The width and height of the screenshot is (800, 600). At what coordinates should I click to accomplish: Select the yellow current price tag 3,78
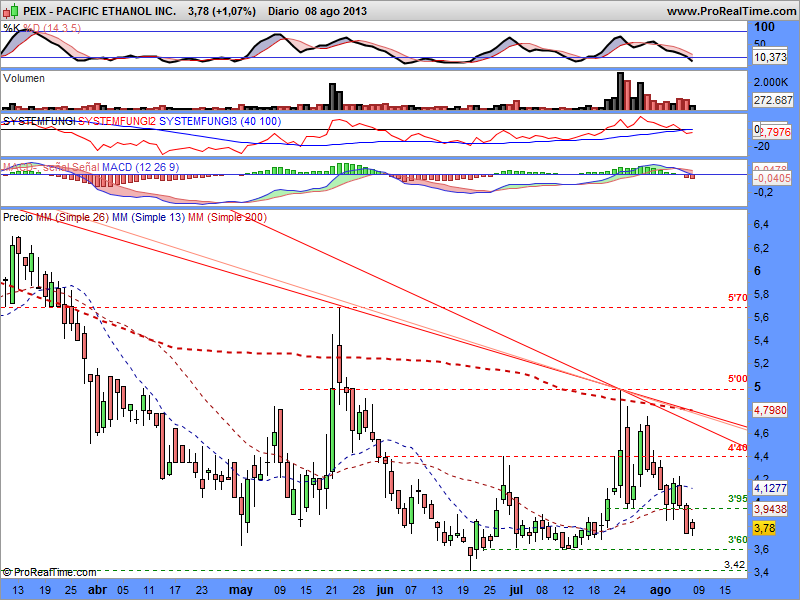pos(764,528)
